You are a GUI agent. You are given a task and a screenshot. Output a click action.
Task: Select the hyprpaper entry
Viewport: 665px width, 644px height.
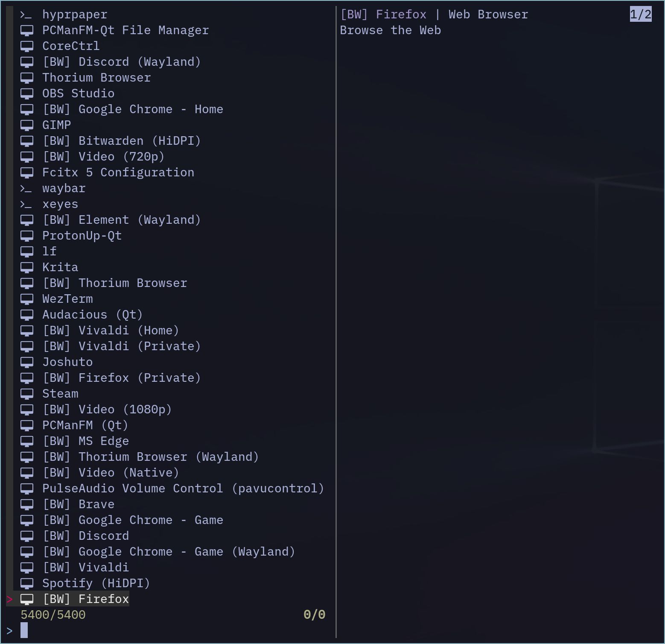[x=75, y=15]
